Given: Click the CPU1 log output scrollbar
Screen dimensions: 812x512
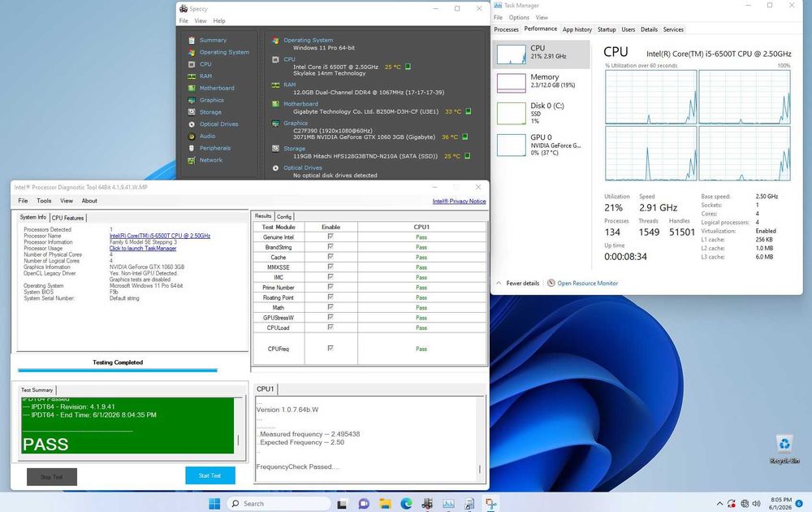Looking at the screenshot, I should 480,438.
